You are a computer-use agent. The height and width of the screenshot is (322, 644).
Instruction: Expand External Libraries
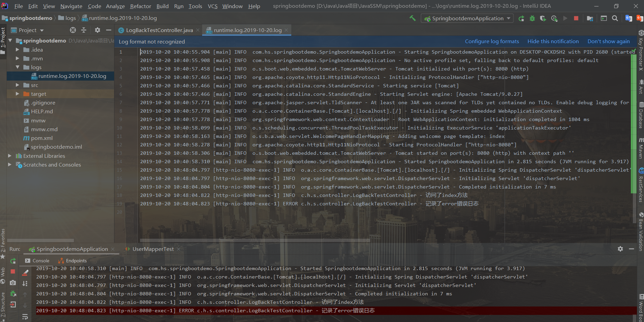click(10, 156)
